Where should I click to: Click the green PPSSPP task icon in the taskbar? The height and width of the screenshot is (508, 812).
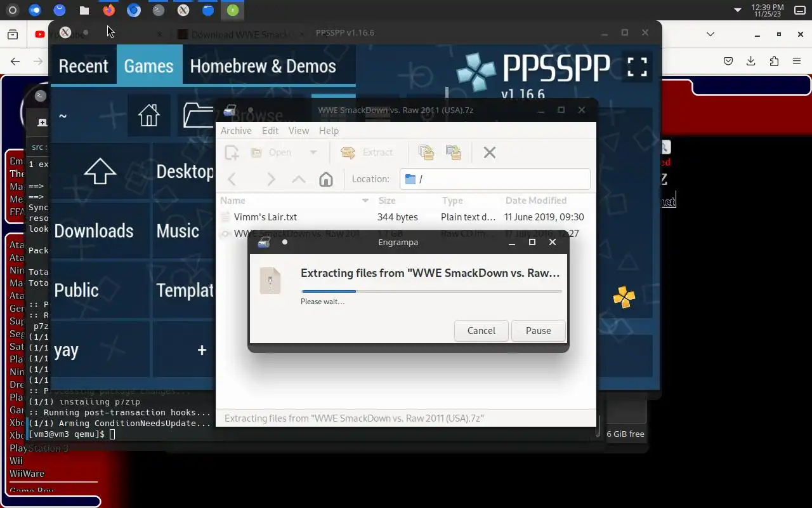click(x=233, y=10)
